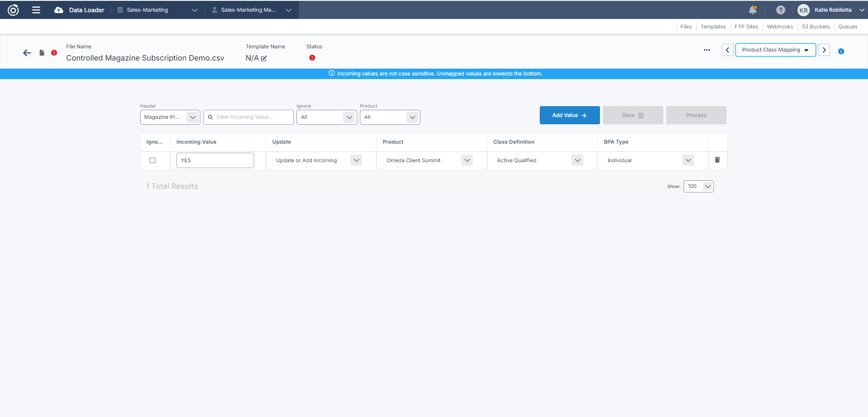The width and height of the screenshot is (868, 417).
Task: Go to previous mapping step arrow
Action: coord(727,50)
